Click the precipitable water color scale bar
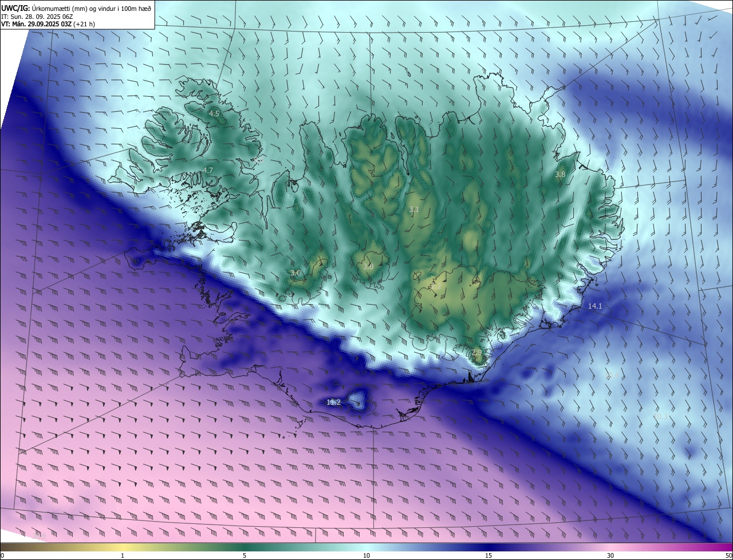This screenshot has height=560, width=733. click(x=366, y=547)
